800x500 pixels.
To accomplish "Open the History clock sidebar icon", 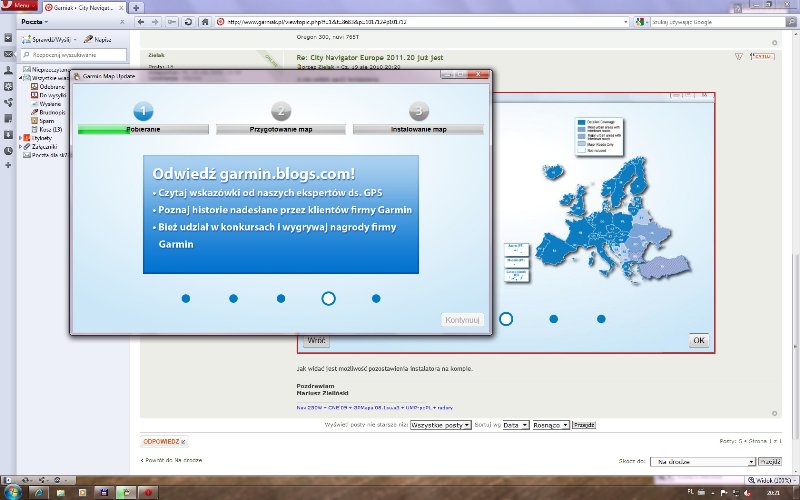I will (x=8, y=151).
